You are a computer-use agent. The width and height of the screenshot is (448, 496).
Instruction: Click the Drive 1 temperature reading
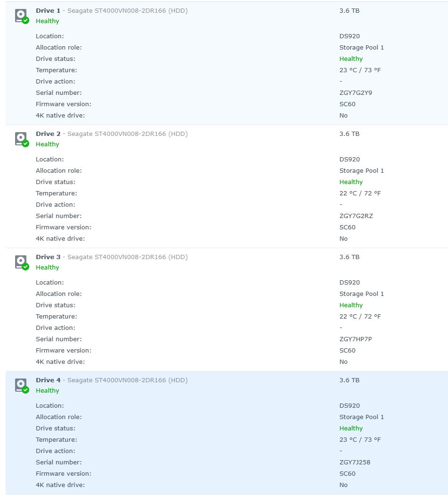tap(360, 70)
